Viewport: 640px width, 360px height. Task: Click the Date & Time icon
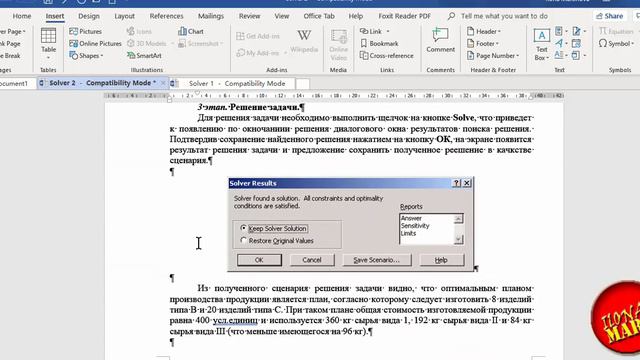(x=576, y=43)
